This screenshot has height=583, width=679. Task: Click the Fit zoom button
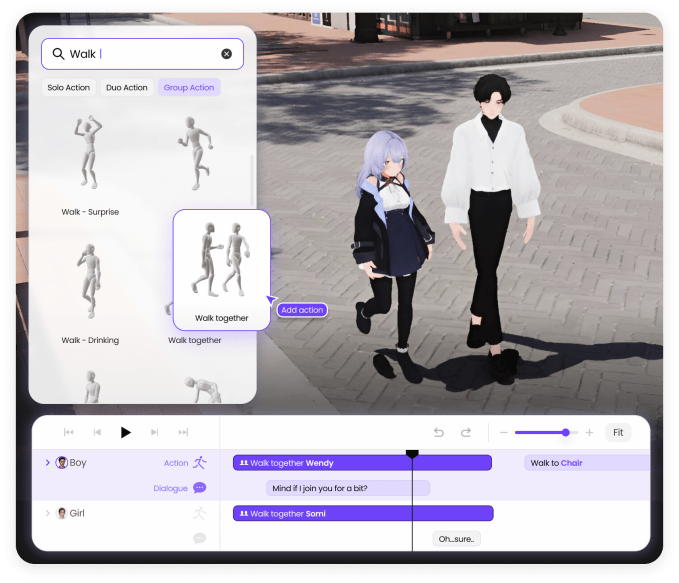click(618, 432)
